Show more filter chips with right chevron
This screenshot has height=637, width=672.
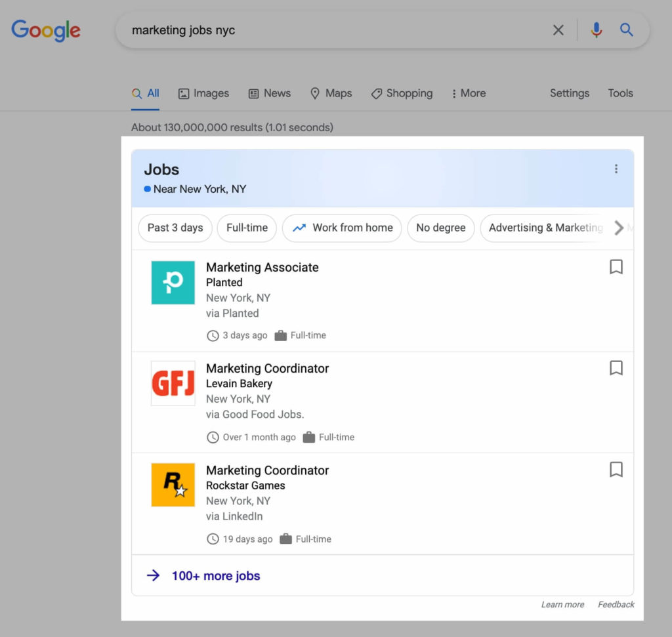(x=618, y=228)
